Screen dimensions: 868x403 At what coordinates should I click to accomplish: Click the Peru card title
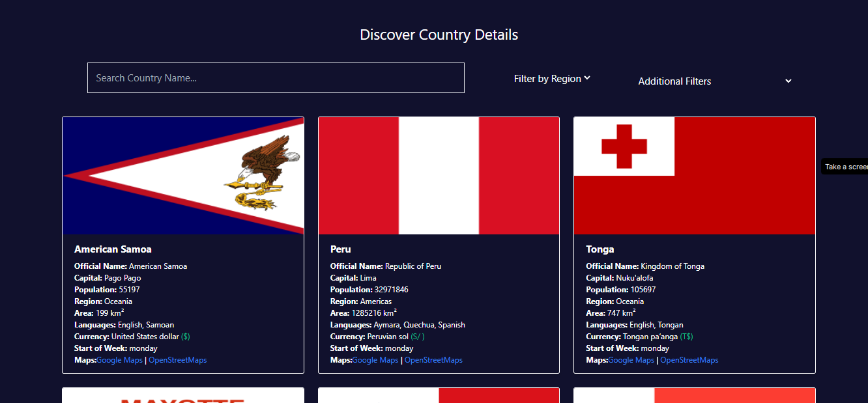(x=341, y=249)
